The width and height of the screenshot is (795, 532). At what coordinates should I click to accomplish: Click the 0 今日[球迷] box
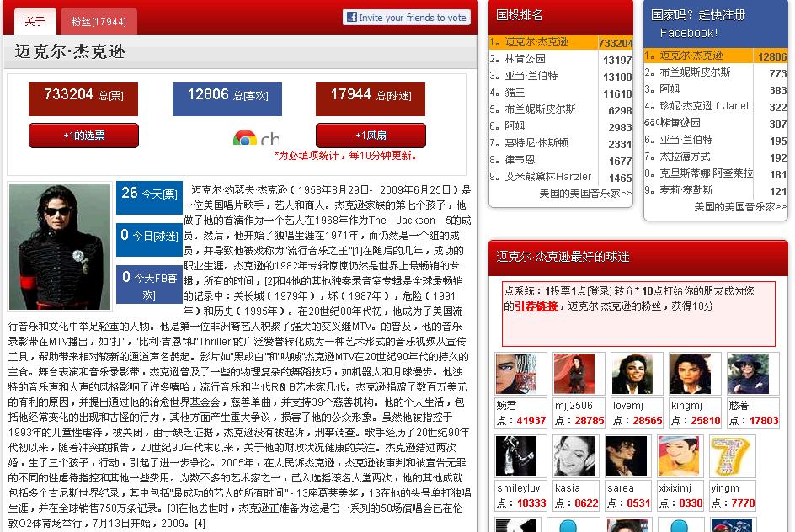point(149,239)
